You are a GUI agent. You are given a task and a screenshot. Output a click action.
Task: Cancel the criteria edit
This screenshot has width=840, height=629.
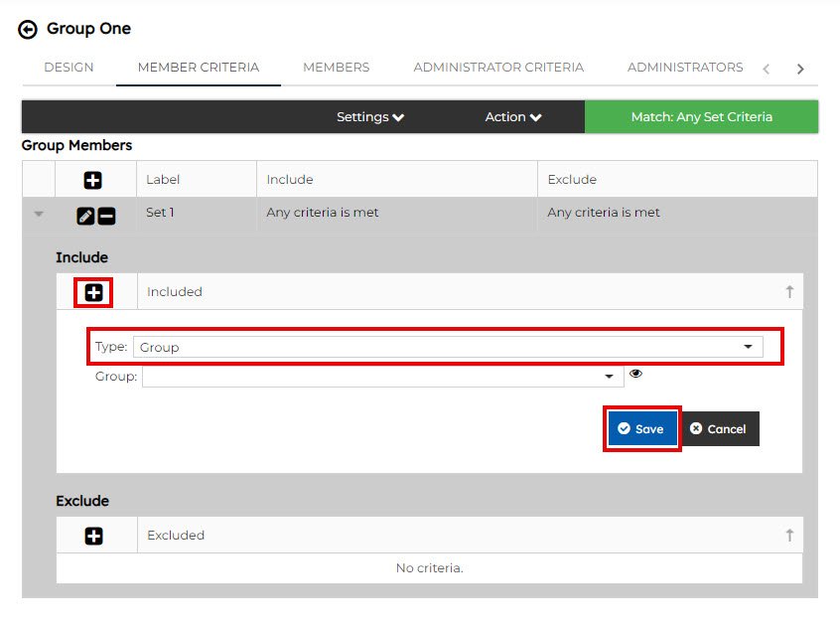[719, 429]
